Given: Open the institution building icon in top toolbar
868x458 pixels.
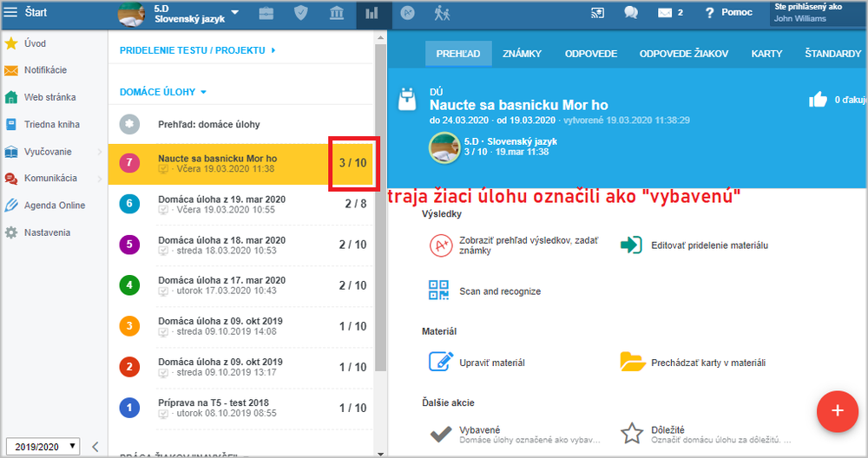Looking at the screenshot, I should tap(337, 13).
